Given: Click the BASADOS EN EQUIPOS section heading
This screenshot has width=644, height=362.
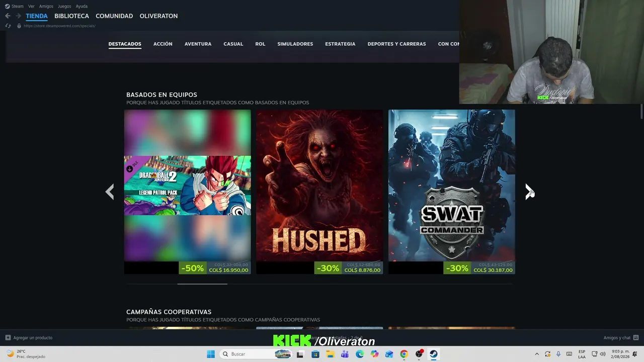Looking at the screenshot, I should pyautogui.click(x=162, y=95).
